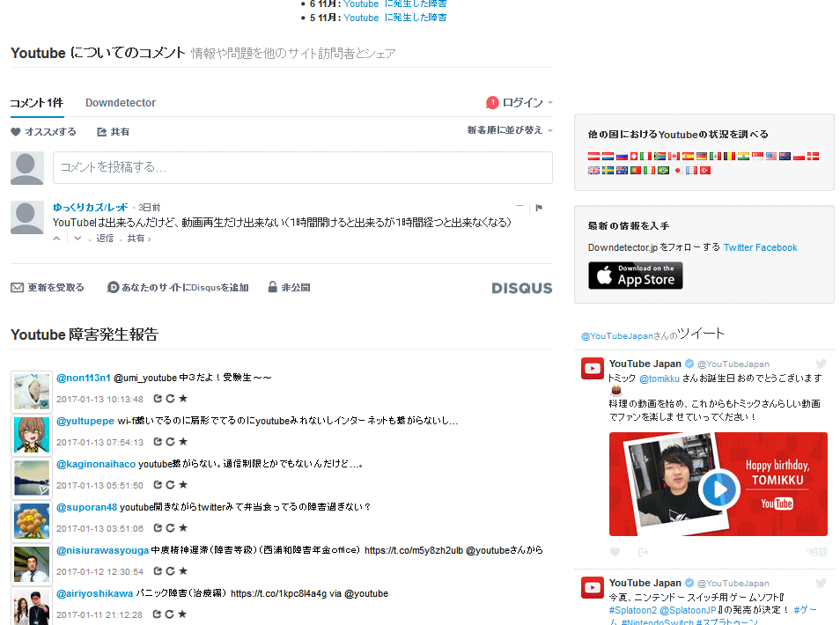Click the Germany flag icon
This screenshot has height=625, width=840.
[702, 157]
